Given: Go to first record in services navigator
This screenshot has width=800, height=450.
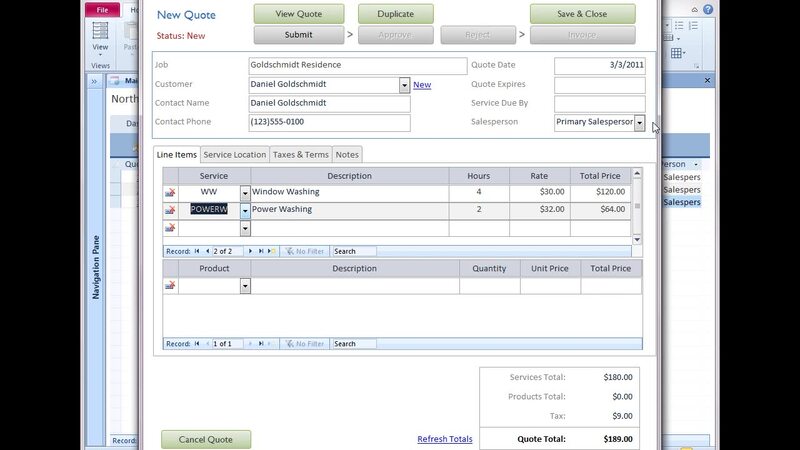Looking at the screenshot, I should coord(197,252).
